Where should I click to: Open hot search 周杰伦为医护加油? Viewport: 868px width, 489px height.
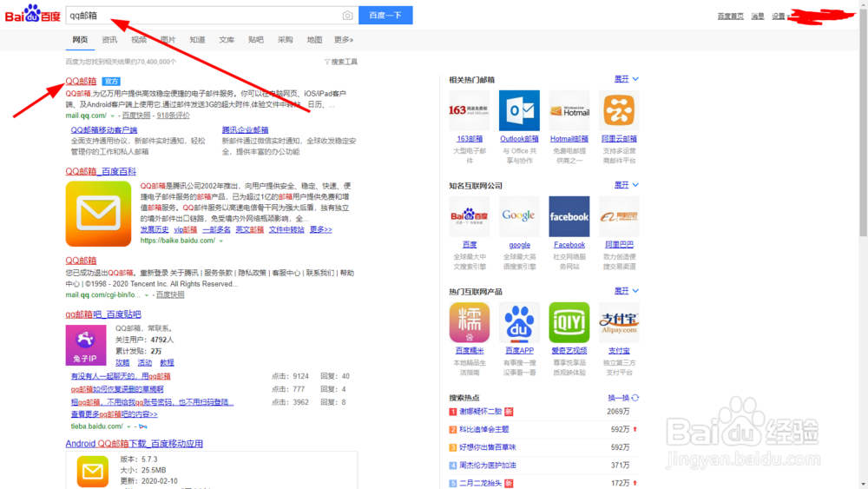tap(487, 466)
